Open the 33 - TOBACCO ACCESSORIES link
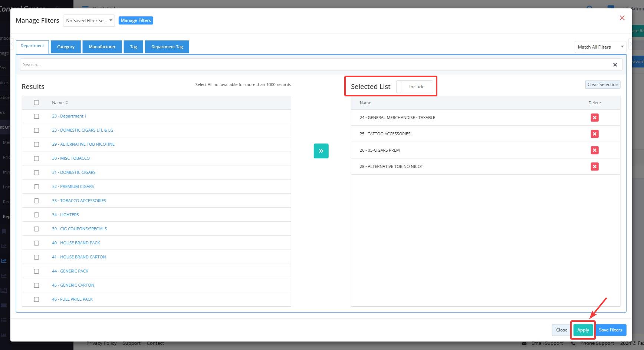Screen dimensions: 644x350 [79, 201]
